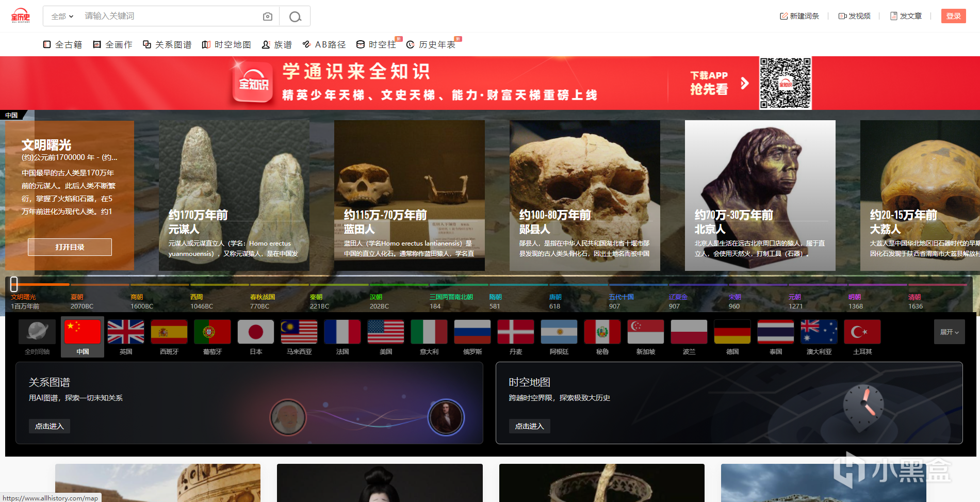Image resolution: width=980 pixels, height=502 pixels.
Task: Select the Thailand flag
Action: tap(776, 332)
